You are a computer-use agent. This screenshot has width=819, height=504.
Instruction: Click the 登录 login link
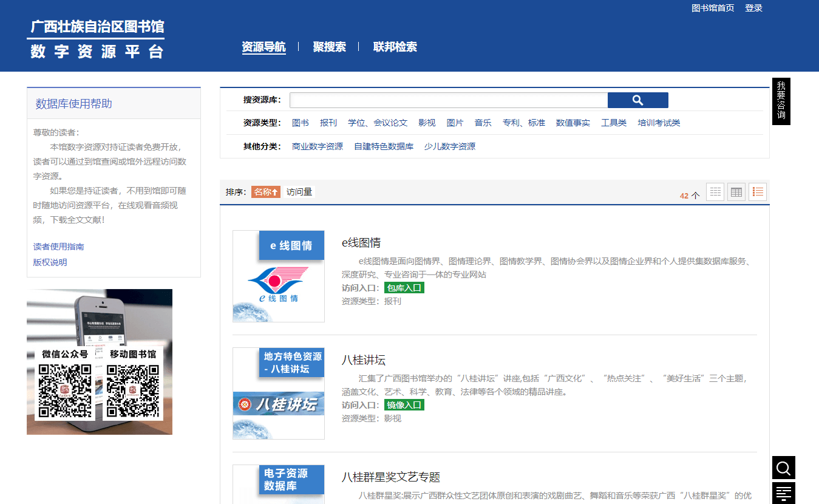coord(753,8)
